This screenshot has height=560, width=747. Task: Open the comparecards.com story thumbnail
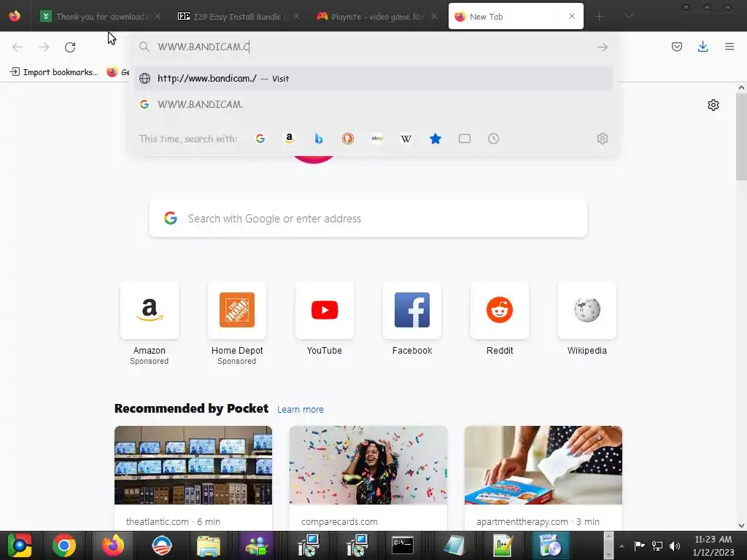click(368, 465)
